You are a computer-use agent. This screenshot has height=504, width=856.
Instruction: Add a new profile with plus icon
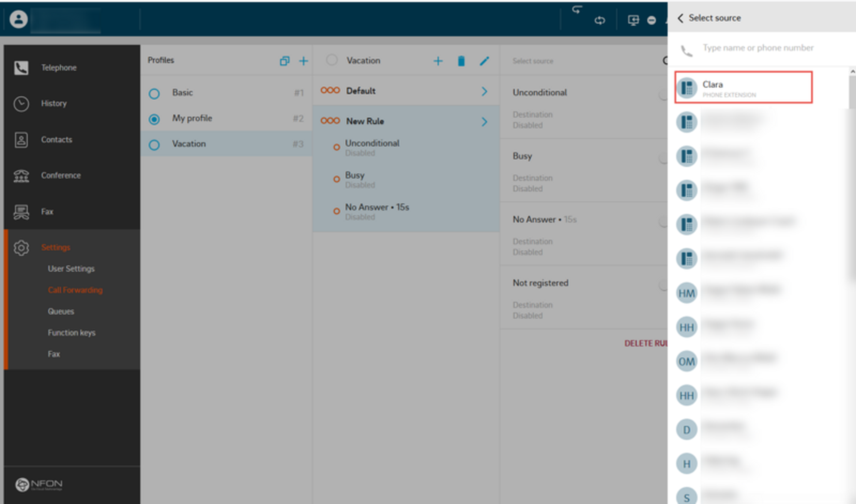pos(303,61)
